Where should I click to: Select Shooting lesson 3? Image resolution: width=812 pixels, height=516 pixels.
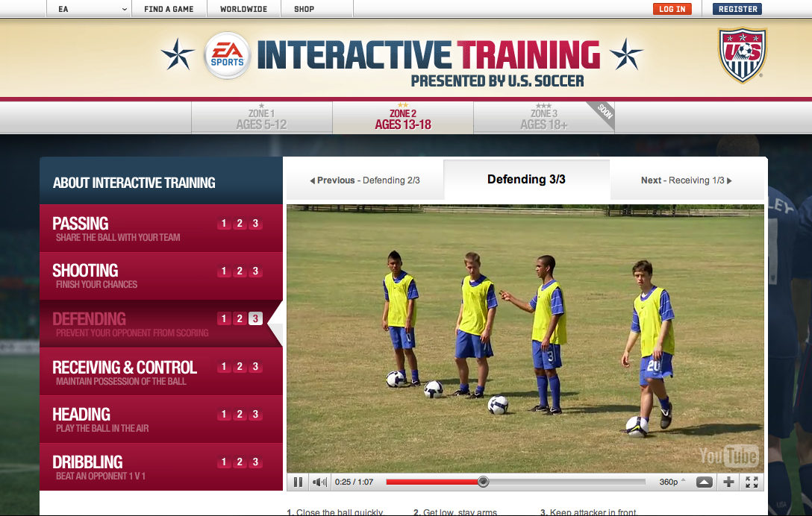click(255, 271)
